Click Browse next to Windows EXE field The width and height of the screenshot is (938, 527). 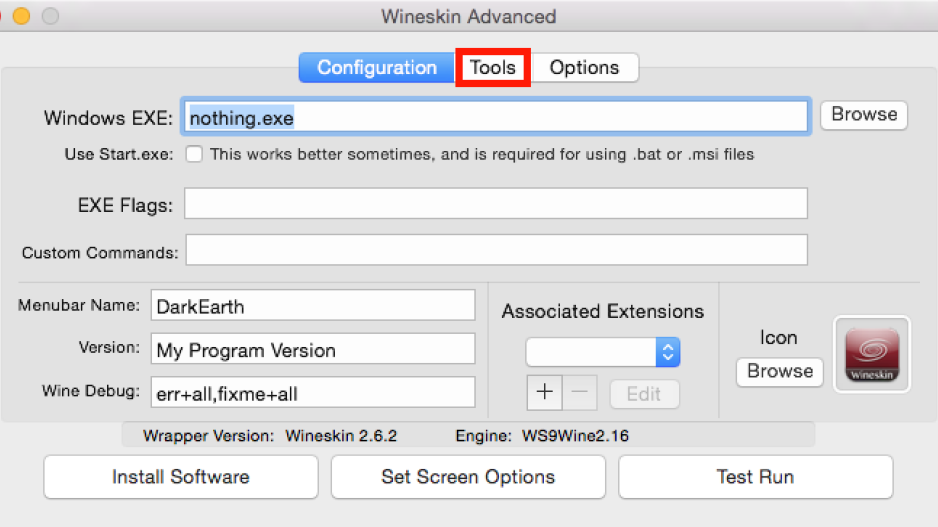(x=864, y=114)
